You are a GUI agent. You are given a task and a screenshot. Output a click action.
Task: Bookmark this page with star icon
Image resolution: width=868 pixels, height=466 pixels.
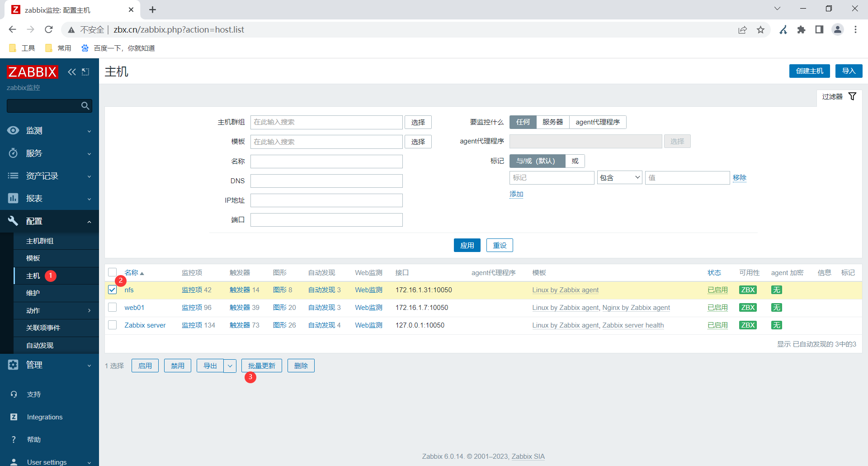click(x=761, y=29)
